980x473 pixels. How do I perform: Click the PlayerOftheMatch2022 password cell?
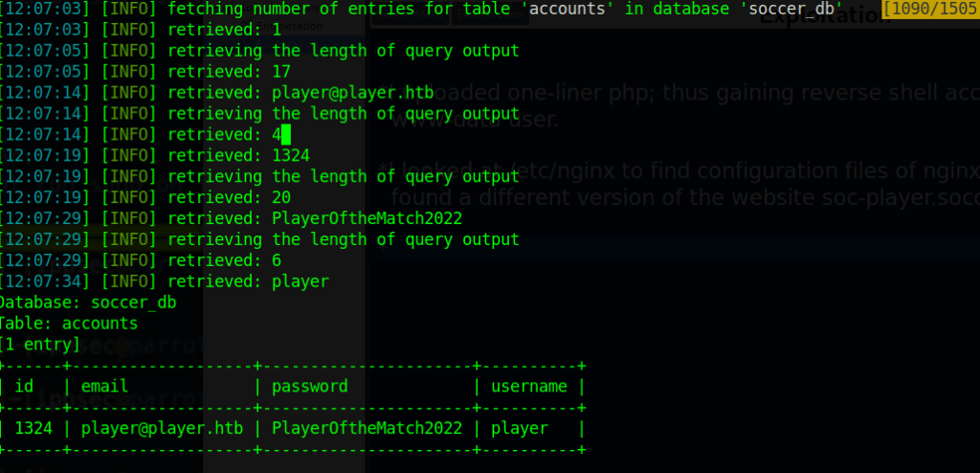coord(367,428)
